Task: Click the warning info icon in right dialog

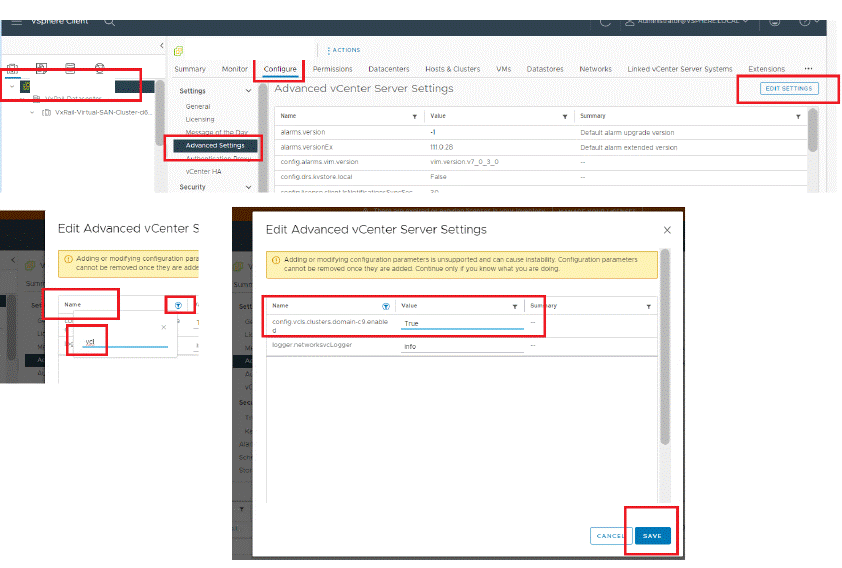Action: point(276,260)
